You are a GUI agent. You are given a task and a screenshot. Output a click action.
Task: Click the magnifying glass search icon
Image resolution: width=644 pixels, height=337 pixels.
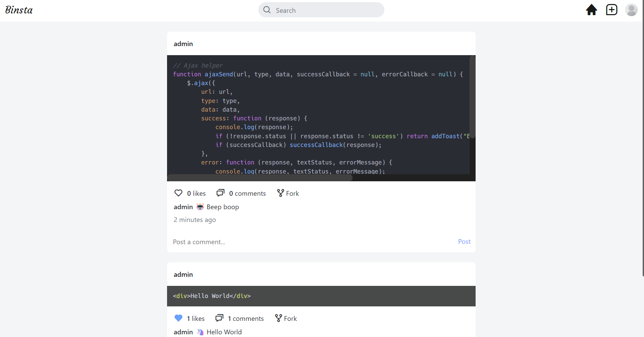[x=267, y=10]
